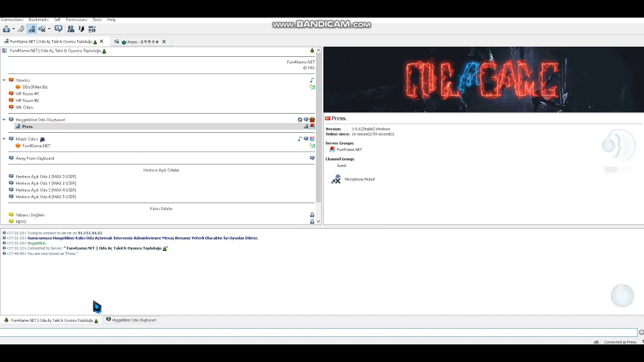Click the gift icon on Hoşgeldiniz row

click(x=312, y=120)
